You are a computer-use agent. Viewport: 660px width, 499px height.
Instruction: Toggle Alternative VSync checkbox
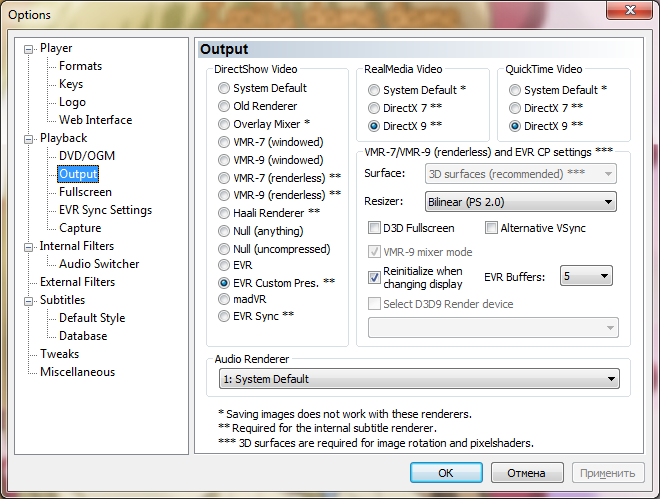(x=492, y=228)
